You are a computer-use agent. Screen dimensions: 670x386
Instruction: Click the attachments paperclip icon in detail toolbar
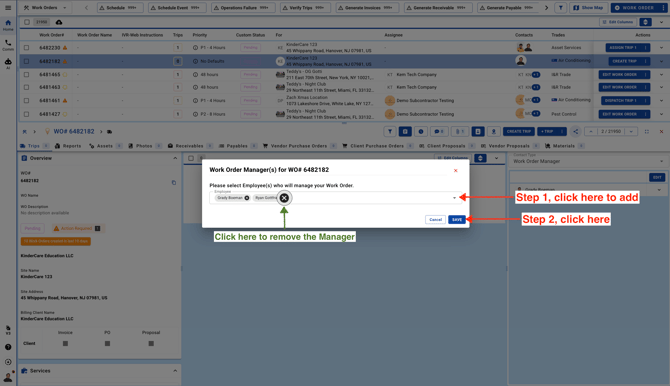[460, 132]
